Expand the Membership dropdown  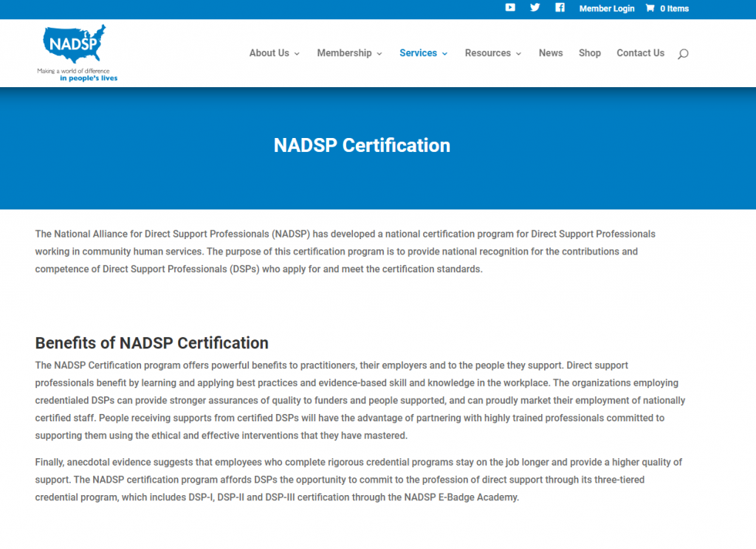click(379, 53)
